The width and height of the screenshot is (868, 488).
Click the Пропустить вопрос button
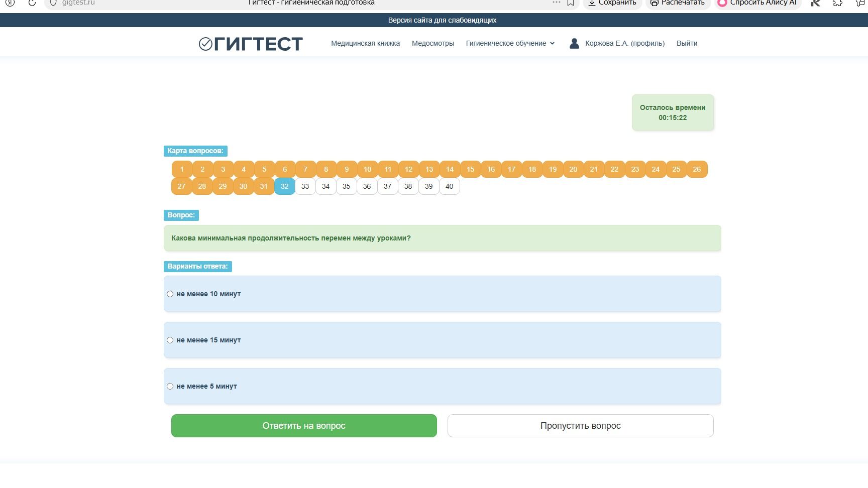coord(580,426)
